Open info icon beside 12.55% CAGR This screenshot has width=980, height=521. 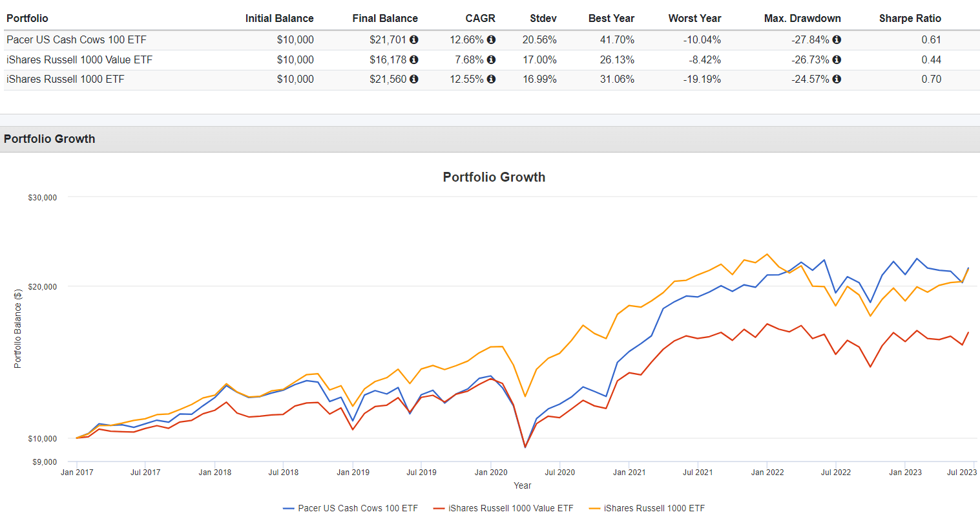[x=491, y=79]
